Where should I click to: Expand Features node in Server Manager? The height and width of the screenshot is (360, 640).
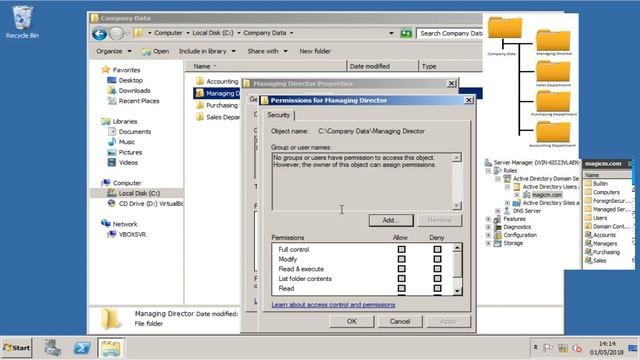click(488, 219)
